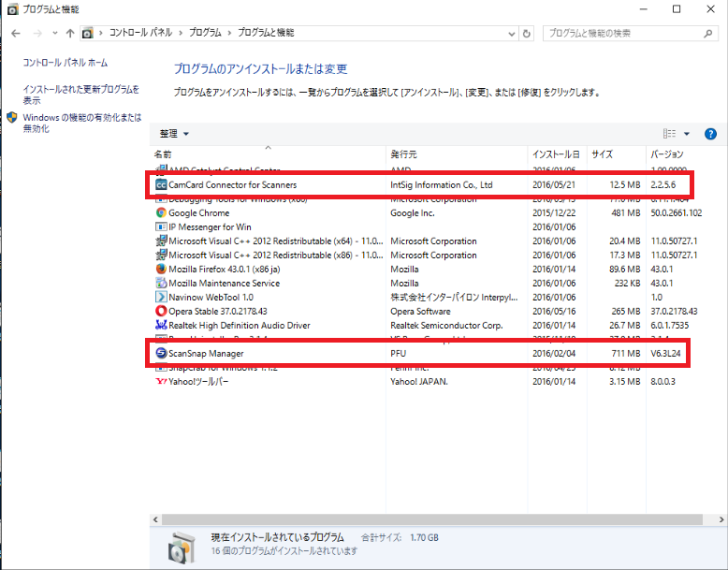This screenshot has height=570, width=728.
Task: Open the help question mark icon
Action: (710, 134)
